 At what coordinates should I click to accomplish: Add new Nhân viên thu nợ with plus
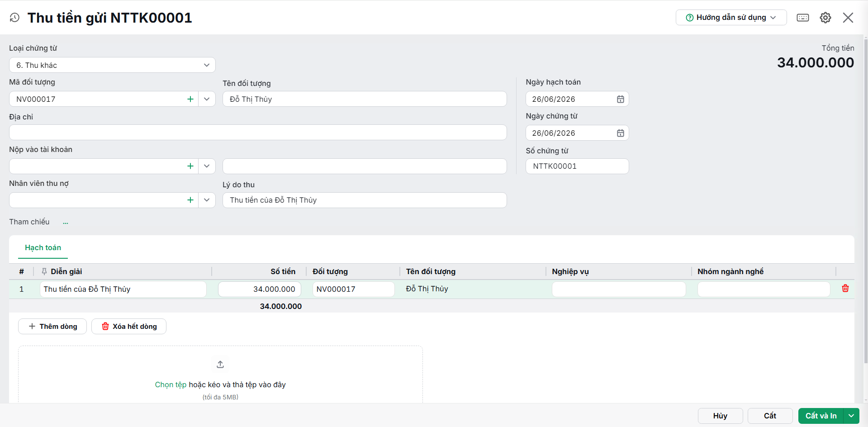click(x=190, y=200)
